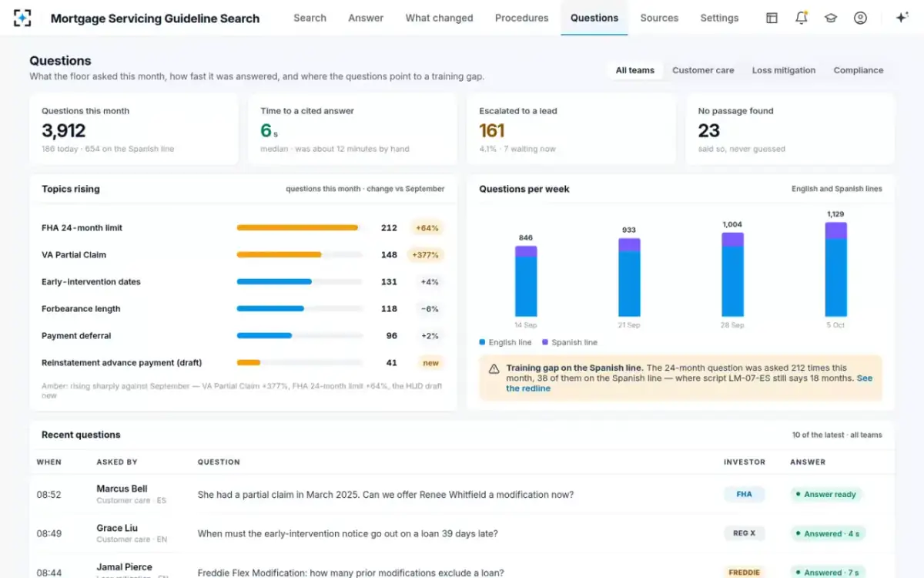Open the Freddie Flex Modification question
The image size is (924, 578).
tap(350, 573)
